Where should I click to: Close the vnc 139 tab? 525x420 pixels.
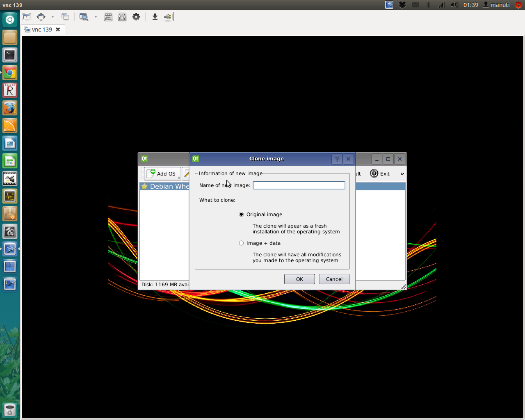coord(58,30)
